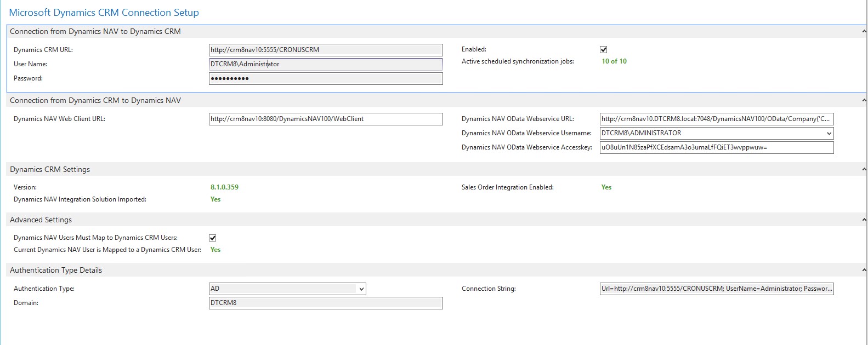Click the Connection String field

(x=716, y=289)
